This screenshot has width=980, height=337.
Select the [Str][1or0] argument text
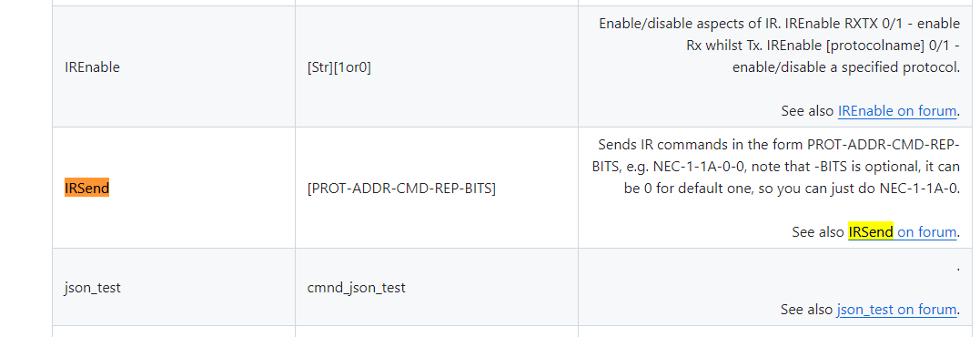click(x=338, y=66)
